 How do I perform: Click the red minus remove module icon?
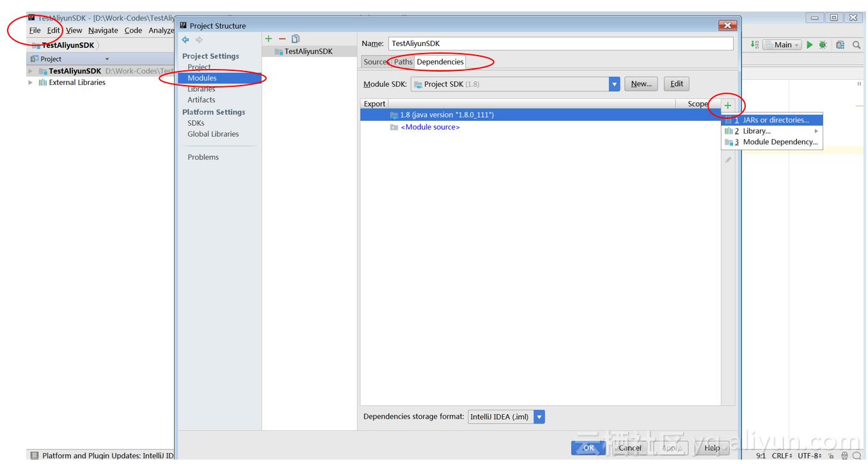282,40
